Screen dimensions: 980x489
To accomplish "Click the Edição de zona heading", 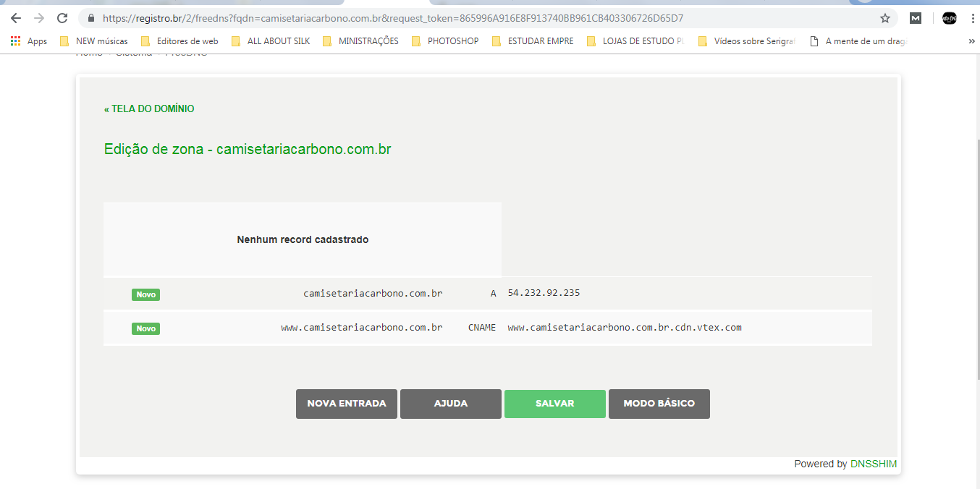I will (x=248, y=150).
